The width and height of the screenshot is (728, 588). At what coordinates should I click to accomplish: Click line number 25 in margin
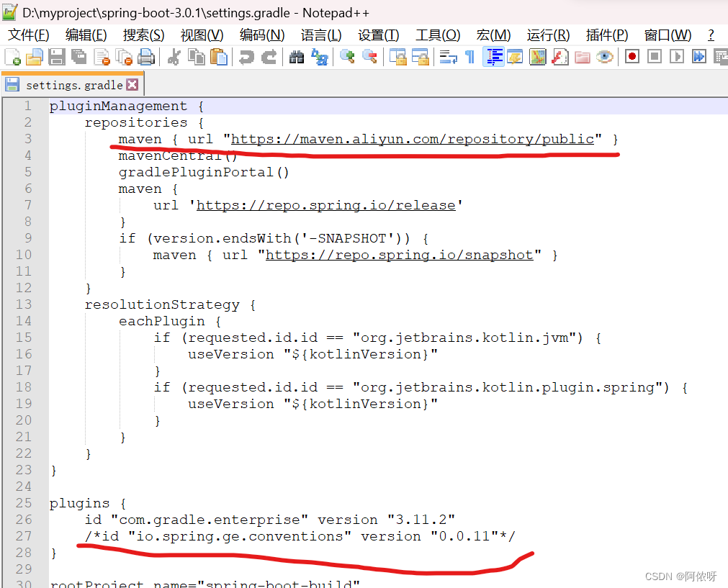click(x=24, y=503)
